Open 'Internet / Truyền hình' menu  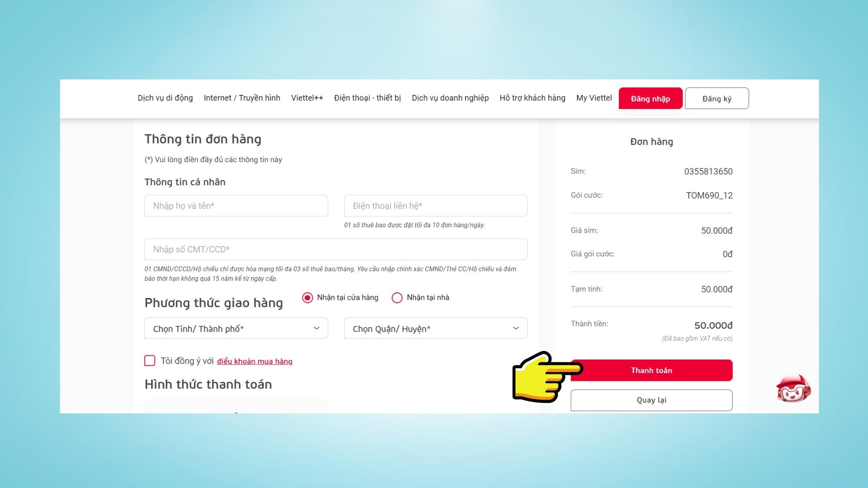click(242, 98)
